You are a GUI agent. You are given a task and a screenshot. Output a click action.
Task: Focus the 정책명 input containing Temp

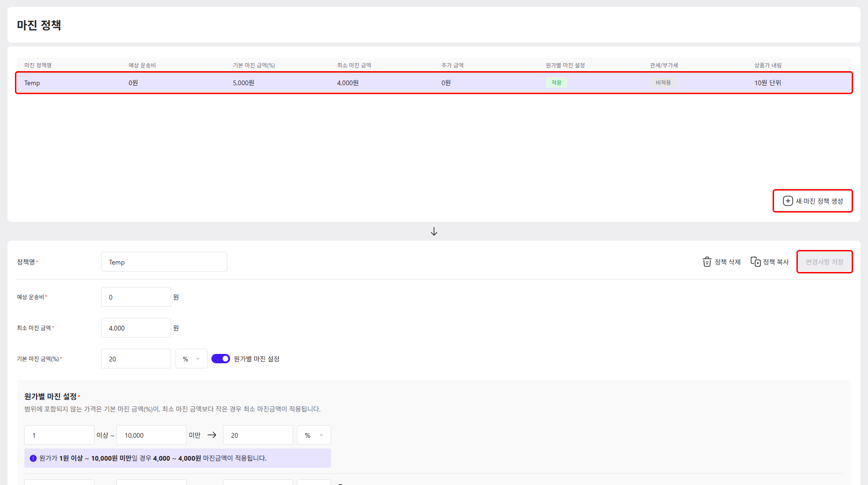point(164,262)
